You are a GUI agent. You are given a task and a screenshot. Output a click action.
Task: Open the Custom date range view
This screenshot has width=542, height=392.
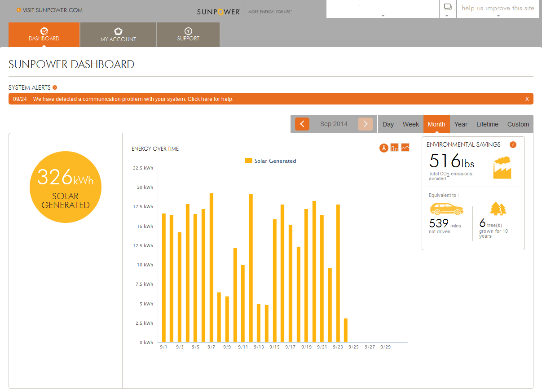coord(518,124)
